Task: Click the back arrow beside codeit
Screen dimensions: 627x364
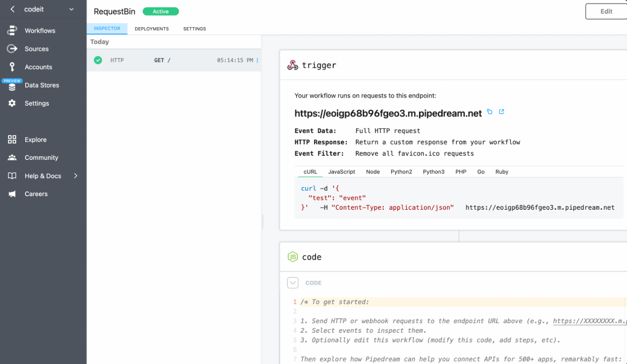Action: click(x=12, y=9)
